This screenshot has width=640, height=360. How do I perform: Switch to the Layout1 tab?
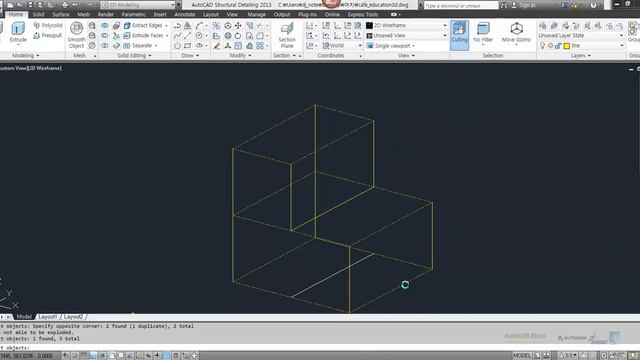[x=48, y=317]
